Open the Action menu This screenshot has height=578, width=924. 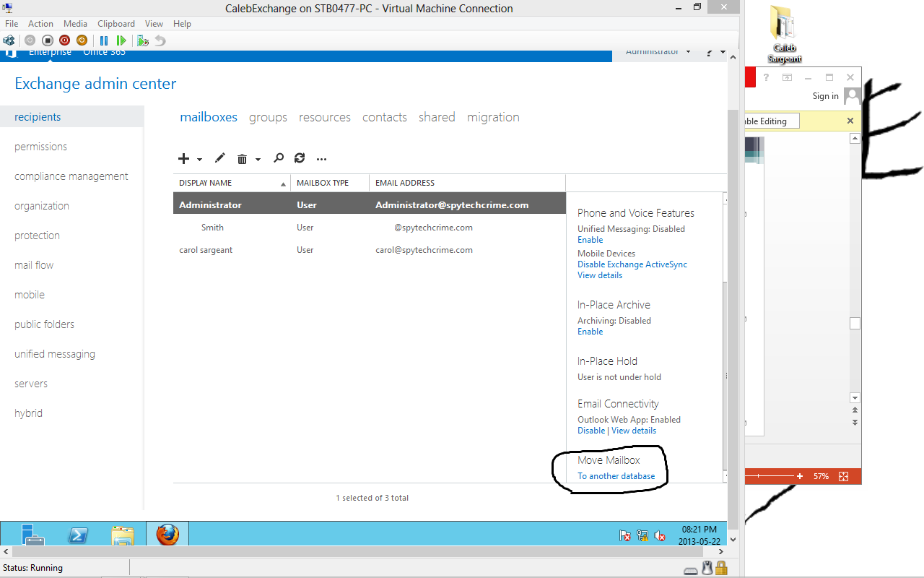41,24
